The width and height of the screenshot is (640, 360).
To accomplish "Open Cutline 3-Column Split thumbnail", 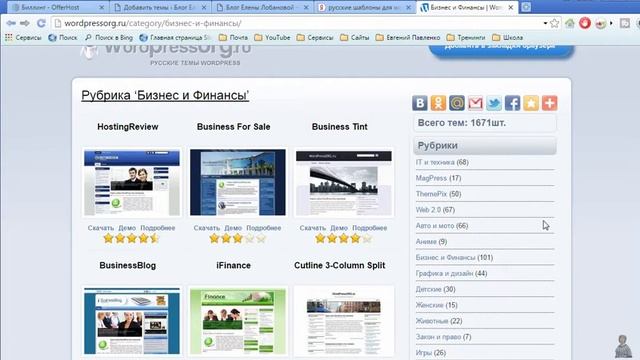I will tap(344, 321).
